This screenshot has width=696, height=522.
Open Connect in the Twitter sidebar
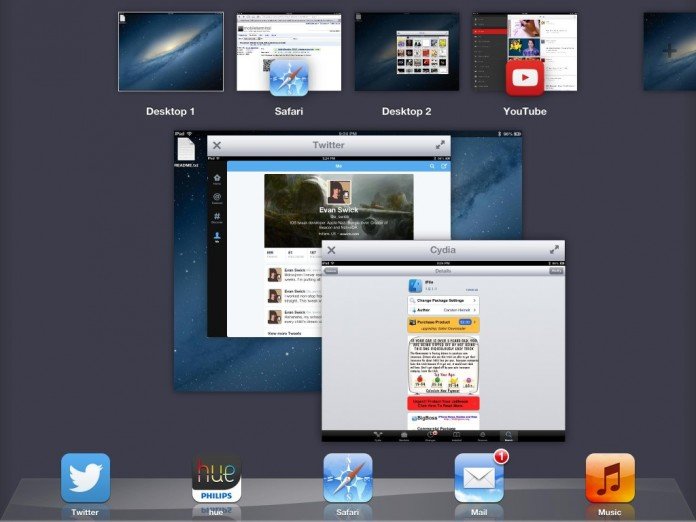tap(217, 198)
